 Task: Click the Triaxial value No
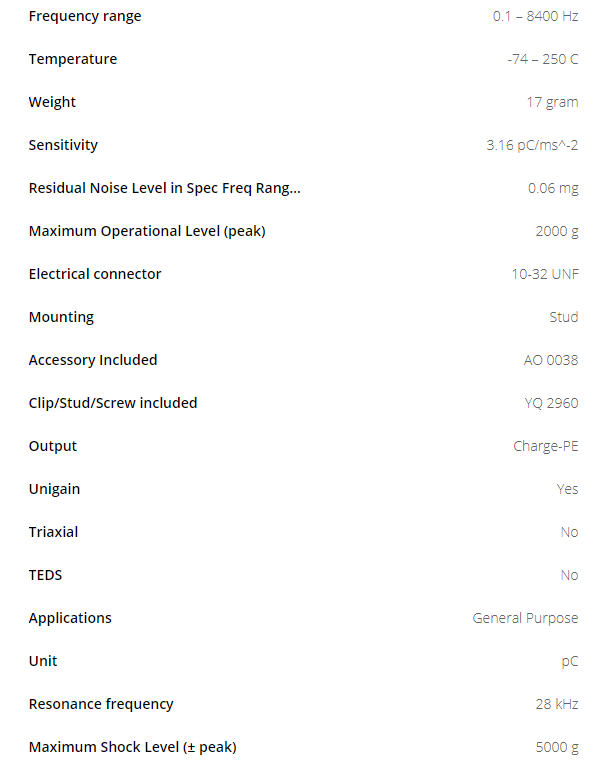569,532
